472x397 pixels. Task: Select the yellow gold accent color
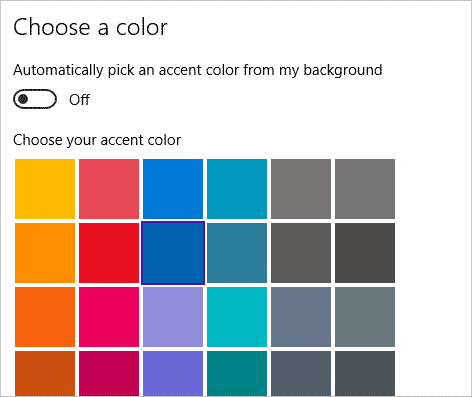(45, 189)
